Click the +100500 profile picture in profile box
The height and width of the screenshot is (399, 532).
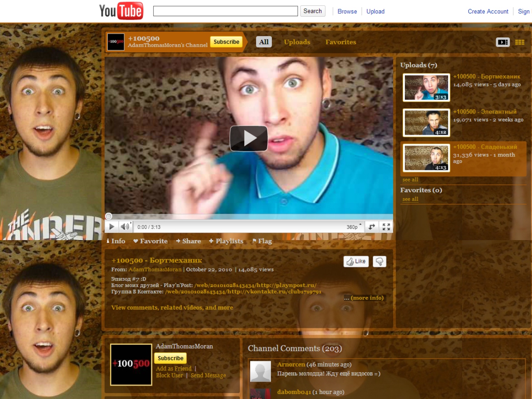click(x=131, y=365)
